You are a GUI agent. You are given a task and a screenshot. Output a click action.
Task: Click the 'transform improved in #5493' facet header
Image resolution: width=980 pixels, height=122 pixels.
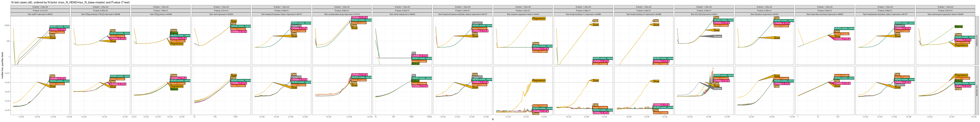[x=764, y=14]
